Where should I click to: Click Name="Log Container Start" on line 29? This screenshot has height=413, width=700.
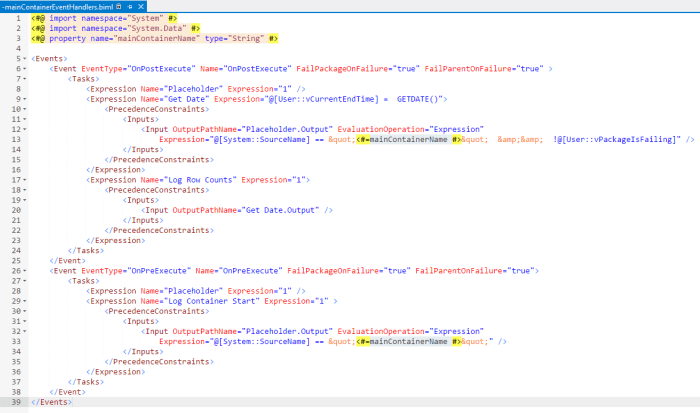[x=200, y=301]
